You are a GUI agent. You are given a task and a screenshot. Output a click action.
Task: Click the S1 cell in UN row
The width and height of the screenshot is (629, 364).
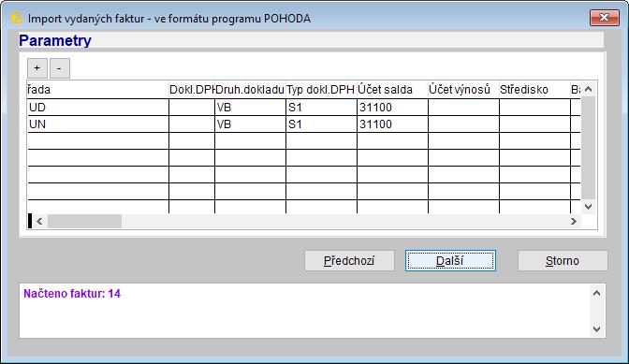pos(321,124)
